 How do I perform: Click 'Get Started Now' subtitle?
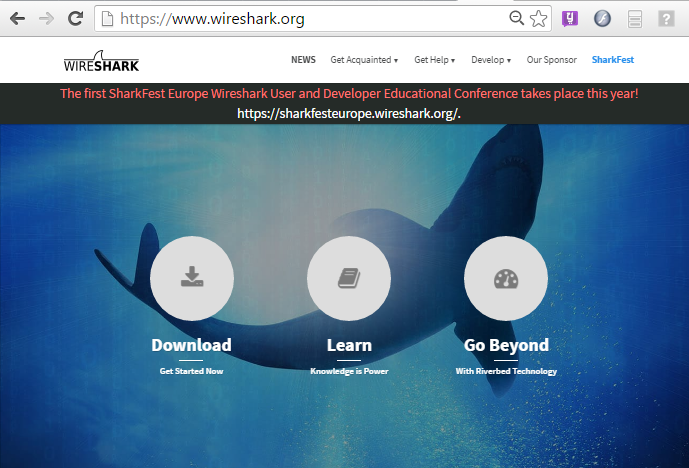coord(191,371)
